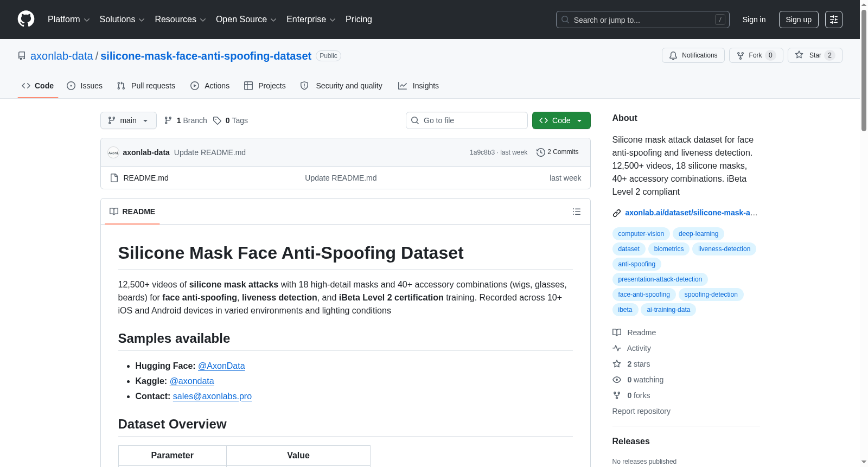Open the 2 Commits history
Screen dimensions: 868x467
click(x=557, y=152)
